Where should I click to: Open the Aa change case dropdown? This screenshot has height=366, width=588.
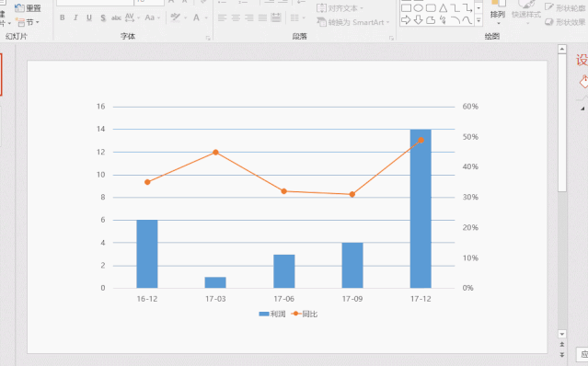pos(152,17)
